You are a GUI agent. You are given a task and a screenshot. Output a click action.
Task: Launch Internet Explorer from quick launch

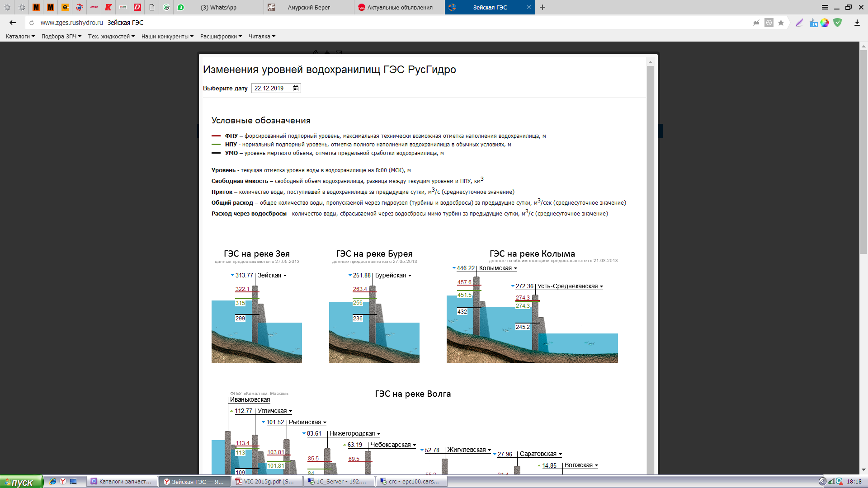(53, 482)
